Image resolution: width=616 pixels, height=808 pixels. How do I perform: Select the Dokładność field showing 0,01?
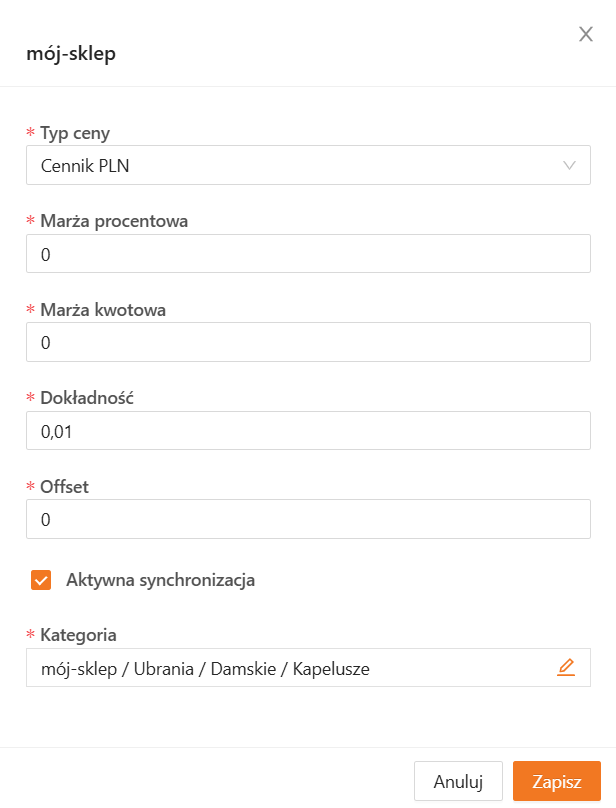(308, 431)
